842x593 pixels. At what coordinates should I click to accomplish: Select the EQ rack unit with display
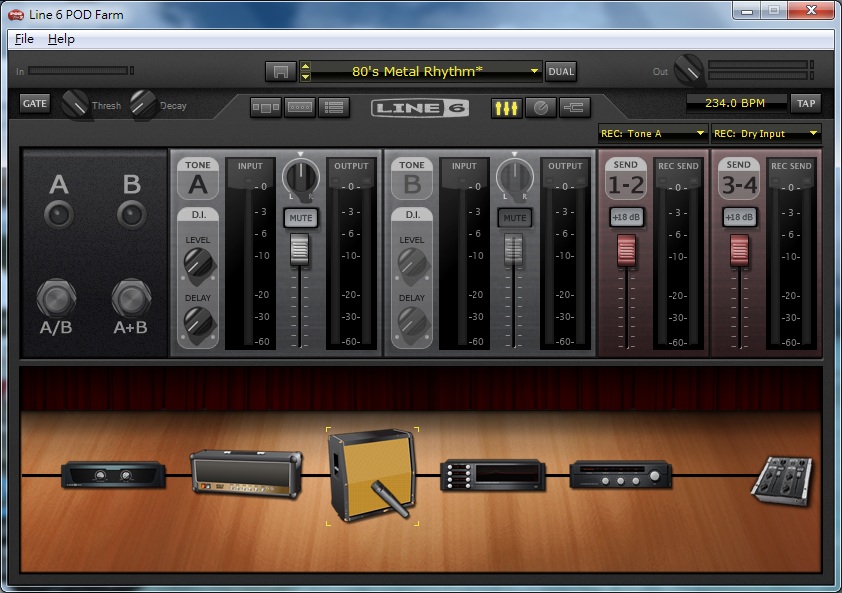click(493, 475)
